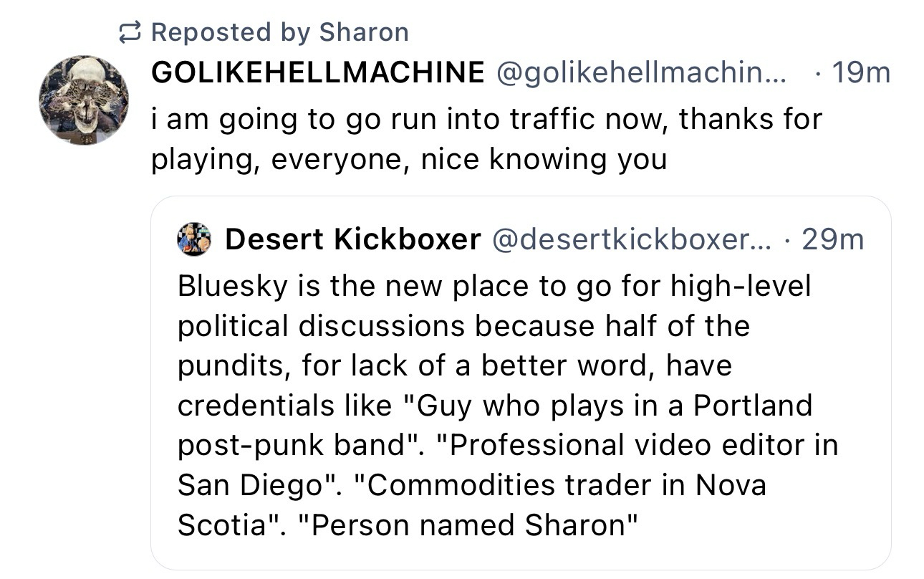Click "political discussions" line in quote

pyautogui.click(x=463, y=326)
